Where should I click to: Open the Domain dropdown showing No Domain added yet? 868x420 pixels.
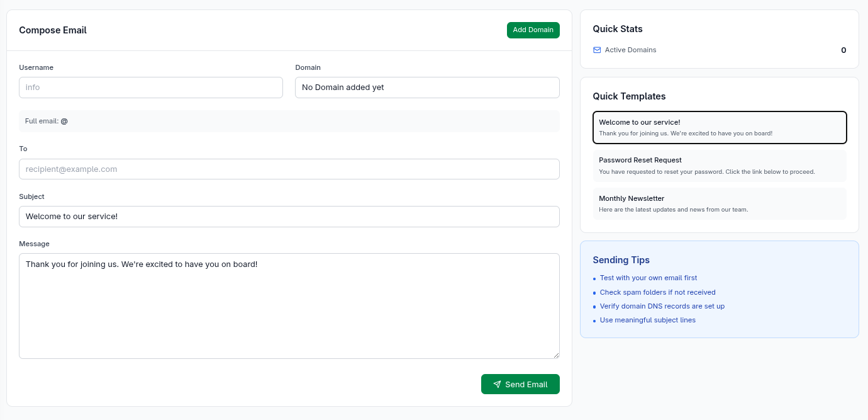(x=427, y=87)
